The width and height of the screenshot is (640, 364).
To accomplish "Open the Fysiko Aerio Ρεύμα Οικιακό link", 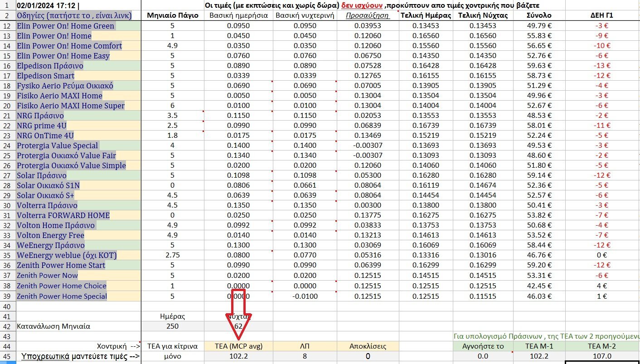I will tap(65, 86).
